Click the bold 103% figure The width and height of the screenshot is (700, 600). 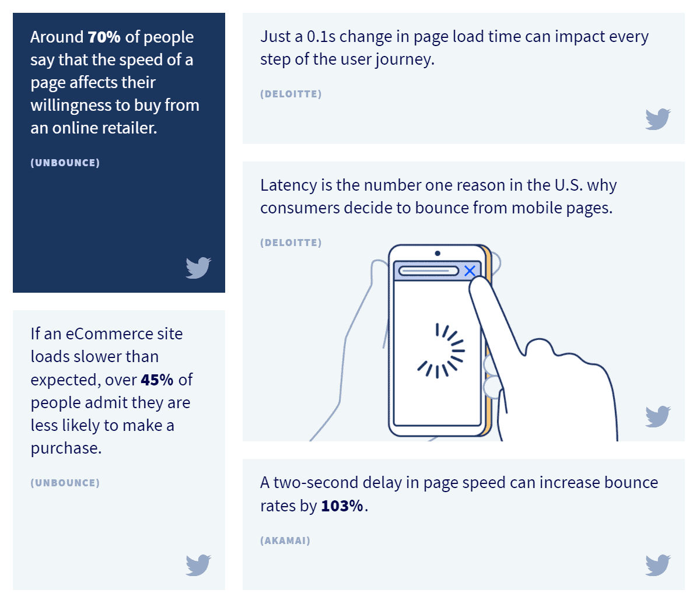coord(342,506)
